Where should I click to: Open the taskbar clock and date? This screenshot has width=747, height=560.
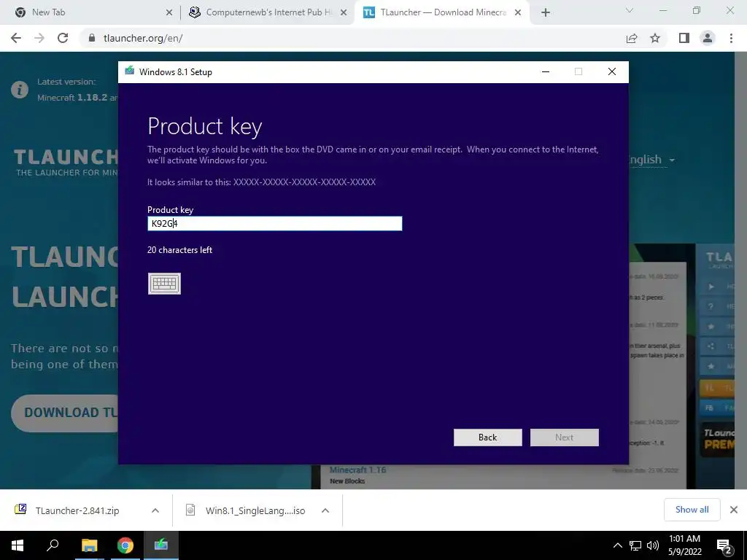tap(684, 545)
